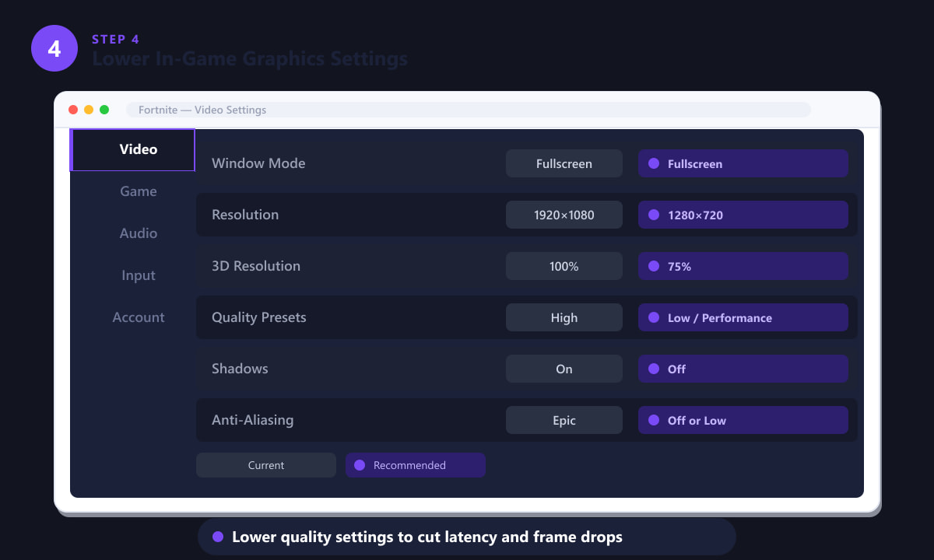This screenshot has height=560, width=934.
Task: Click the lower quality settings caption
Action: tap(467, 537)
